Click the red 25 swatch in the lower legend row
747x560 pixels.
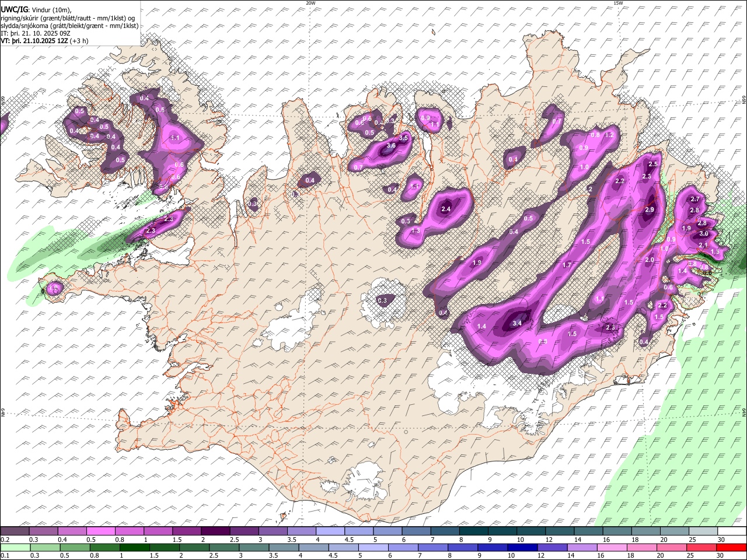pyautogui.click(x=701, y=547)
